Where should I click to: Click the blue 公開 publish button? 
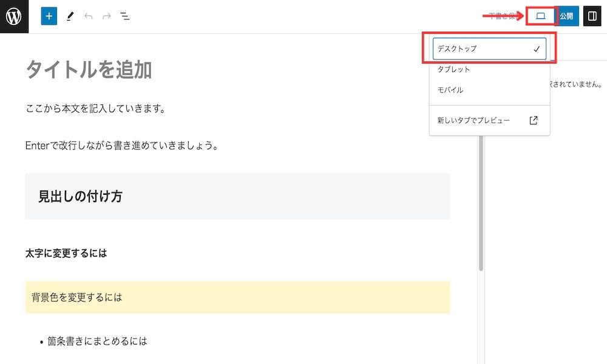click(x=568, y=16)
